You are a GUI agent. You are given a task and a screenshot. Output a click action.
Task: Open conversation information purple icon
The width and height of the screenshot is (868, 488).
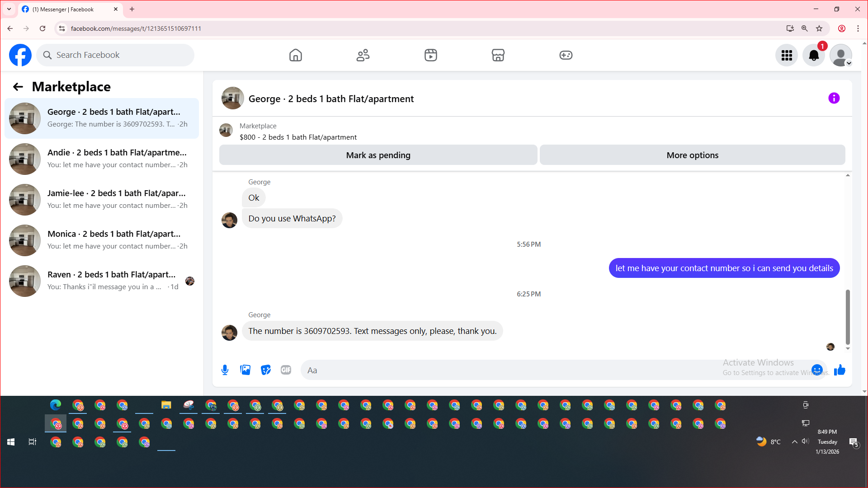[834, 99]
